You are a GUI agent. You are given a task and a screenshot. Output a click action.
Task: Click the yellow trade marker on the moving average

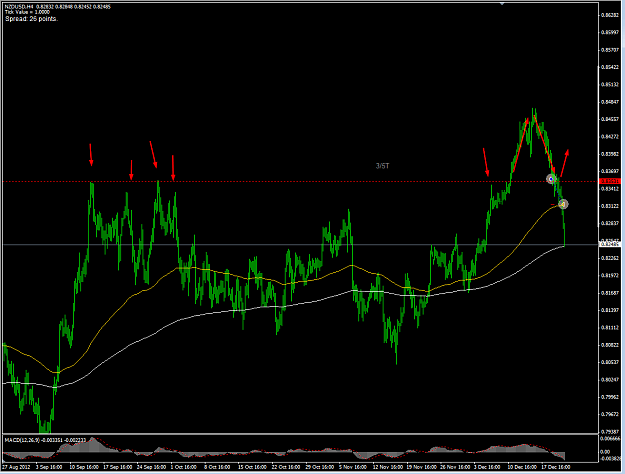click(x=563, y=204)
